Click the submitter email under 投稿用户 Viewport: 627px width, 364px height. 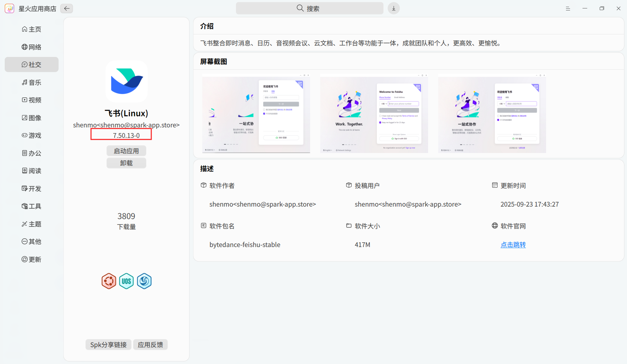click(x=408, y=204)
